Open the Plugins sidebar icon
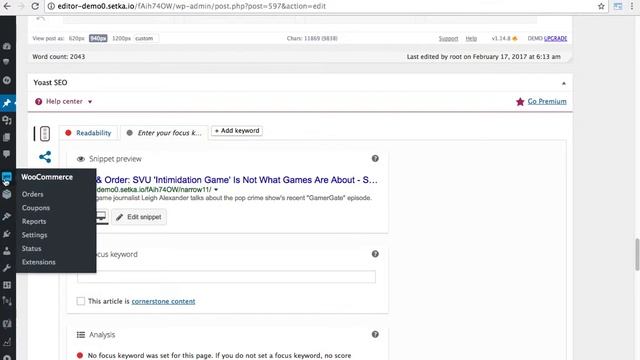 tap(7, 234)
